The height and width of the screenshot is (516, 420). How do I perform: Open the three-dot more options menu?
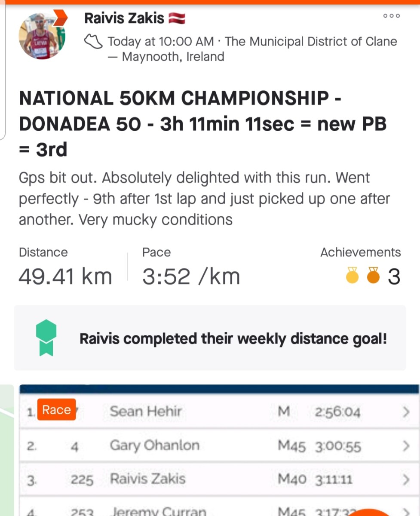coord(391,16)
